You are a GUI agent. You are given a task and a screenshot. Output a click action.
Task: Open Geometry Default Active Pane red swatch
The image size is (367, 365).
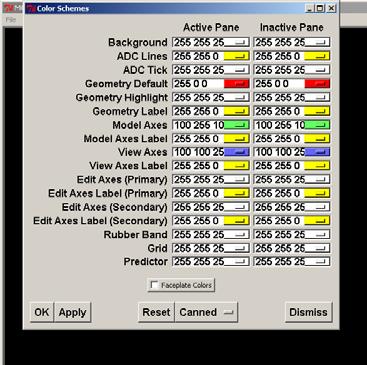click(236, 84)
